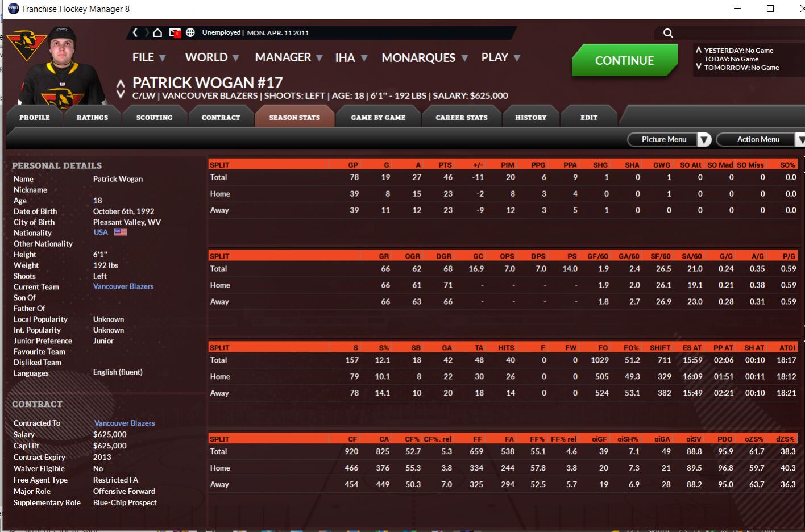Viewport: 805px width, 532px height.
Task: Open Current Team Vancouver Blazers link
Action: (123, 286)
